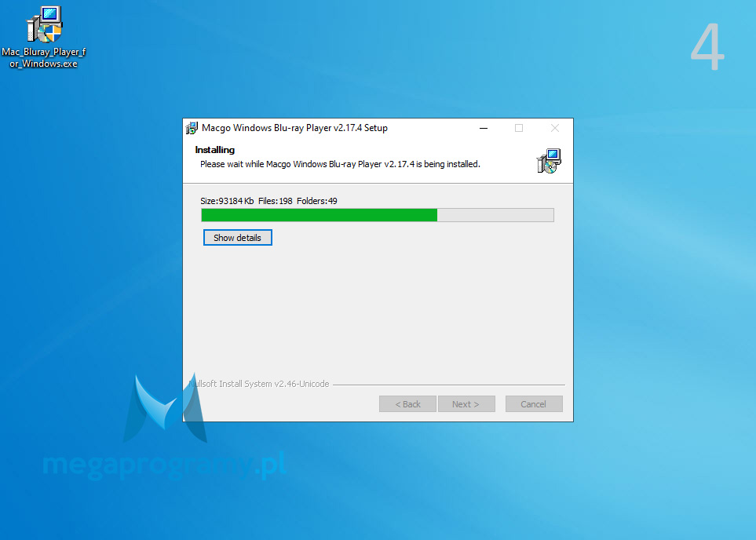
Task: Close the Macgo setup window
Action: pyautogui.click(x=555, y=128)
